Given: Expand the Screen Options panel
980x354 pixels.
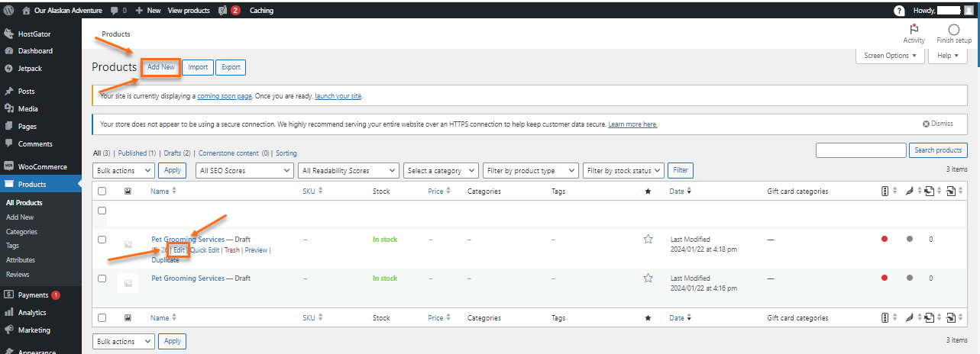Looking at the screenshot, I should pyautogui.click(x=890, y=56).
